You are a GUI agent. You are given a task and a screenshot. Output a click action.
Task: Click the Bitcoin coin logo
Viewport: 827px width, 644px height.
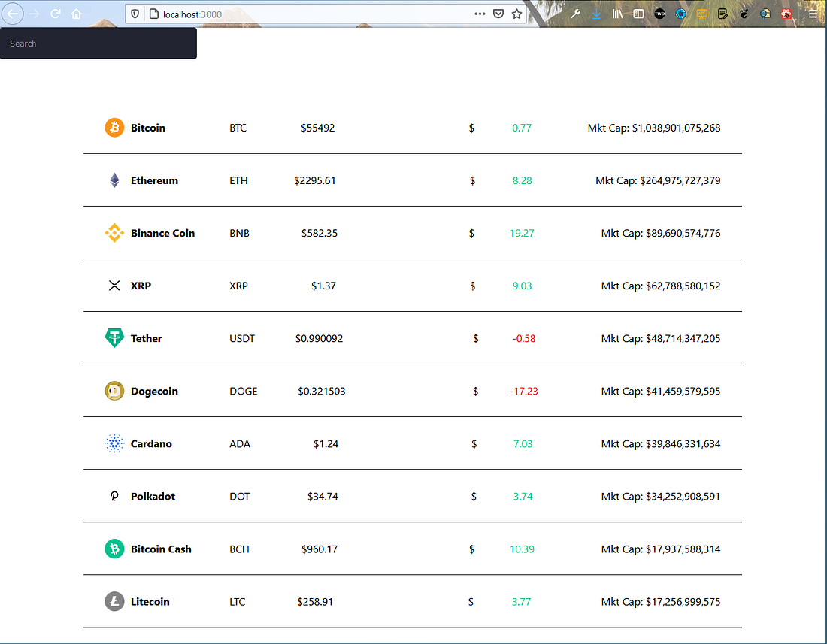click(114, 128)
